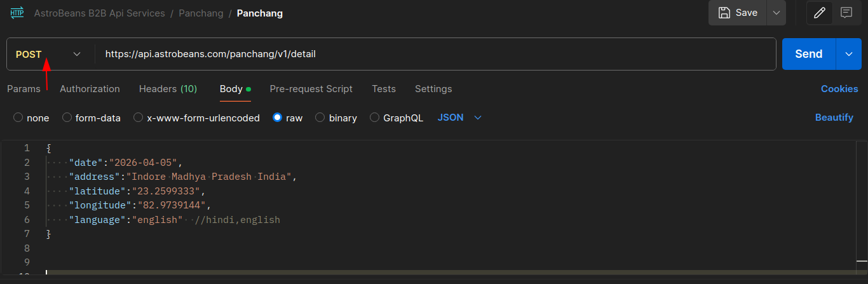The width and height of the screenshot is (868, 284).
Task: Select the GraphQL radio option
Action: click(x=374, y=118)
